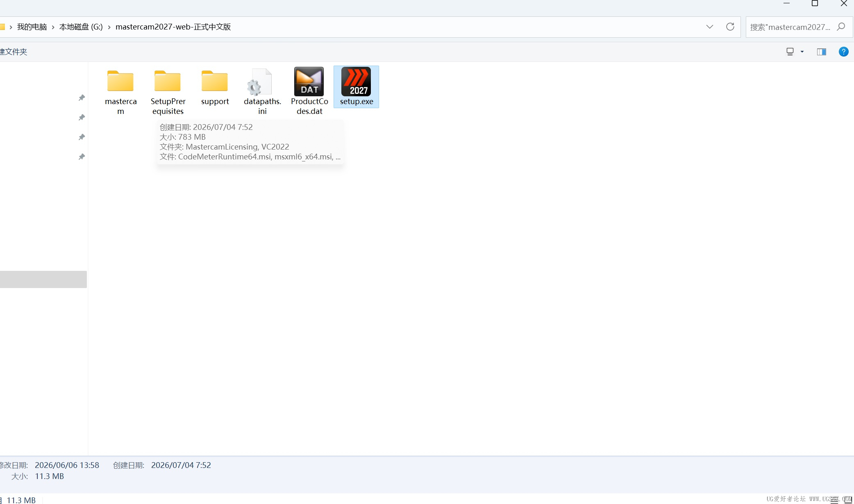Select the support folder icon

click(x=215, y=81)
